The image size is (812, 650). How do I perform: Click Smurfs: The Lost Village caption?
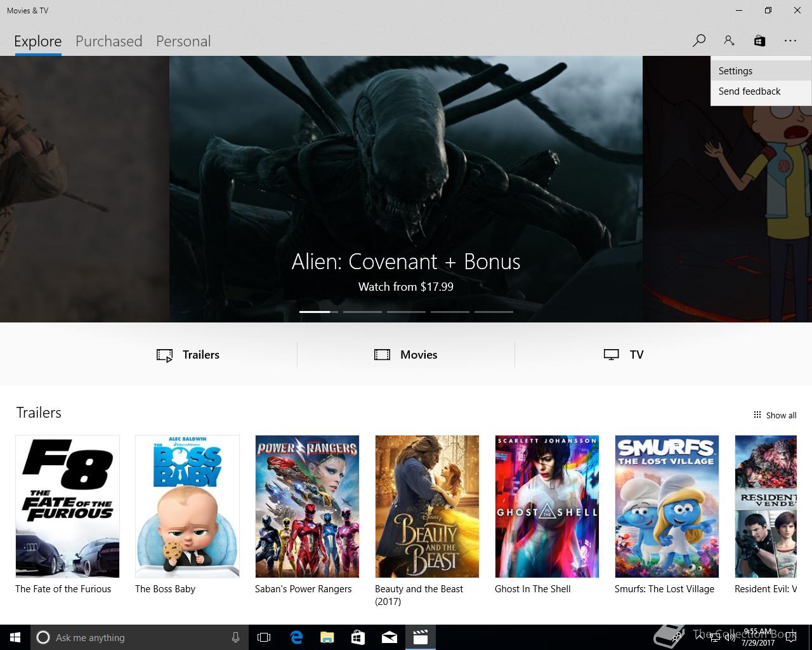(x=664, y=589)
